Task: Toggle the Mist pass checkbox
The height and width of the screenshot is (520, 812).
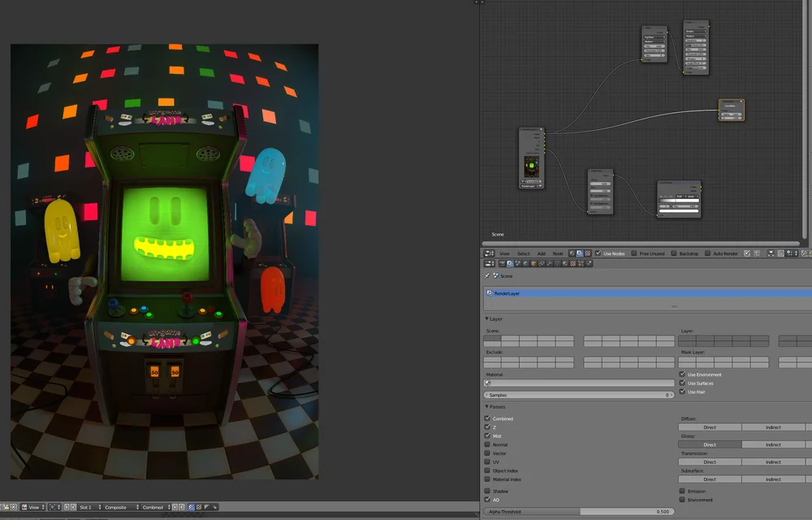Action: pyautogui.click(x=487, y=435)
